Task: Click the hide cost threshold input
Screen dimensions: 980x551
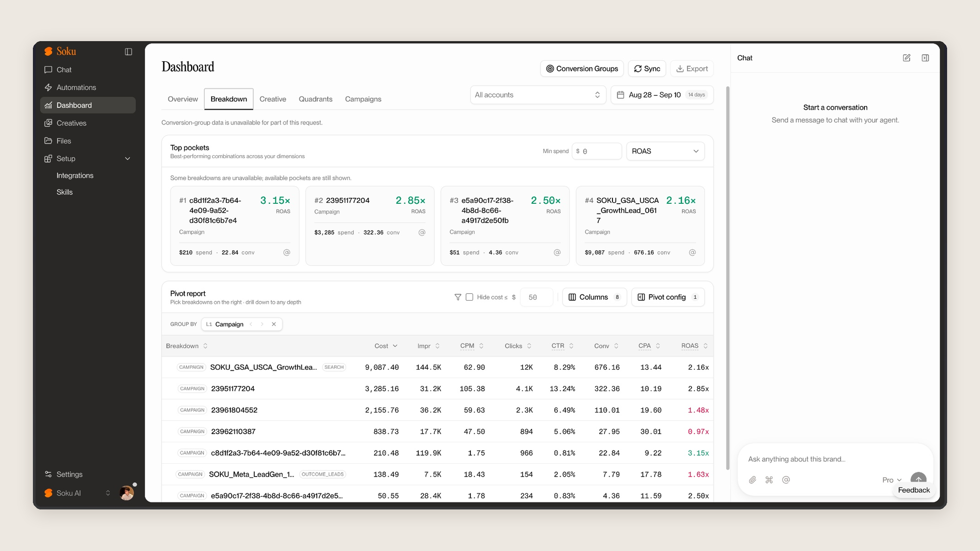Action: click(x=537, y=297)
